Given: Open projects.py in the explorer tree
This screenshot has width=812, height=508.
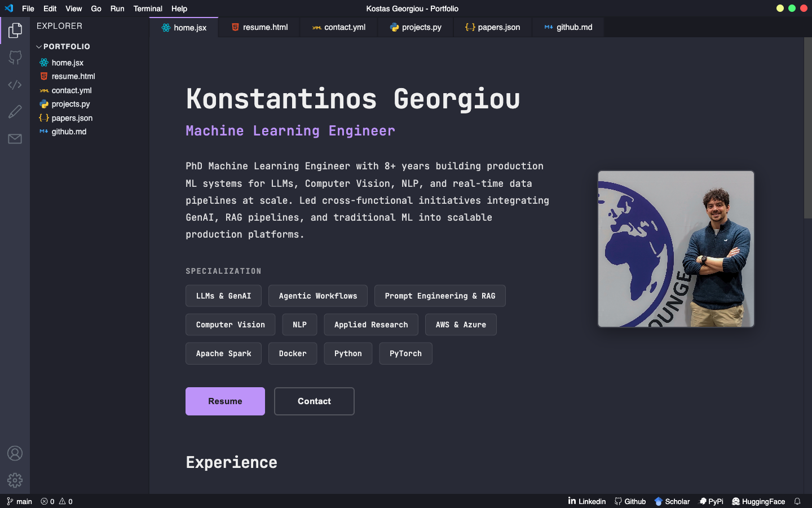Looking at the screenshot, I should point(65,104).
